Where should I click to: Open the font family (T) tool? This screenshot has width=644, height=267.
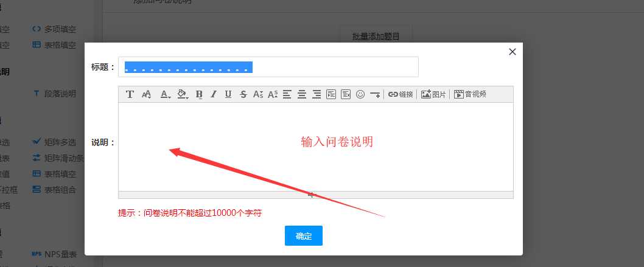130,94
